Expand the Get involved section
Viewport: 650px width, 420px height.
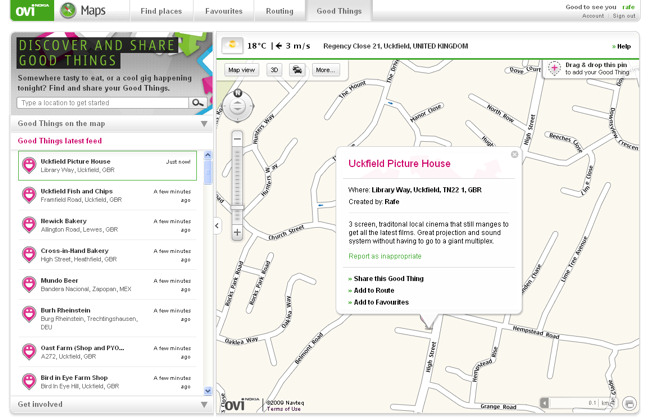[x=112, y=404]
